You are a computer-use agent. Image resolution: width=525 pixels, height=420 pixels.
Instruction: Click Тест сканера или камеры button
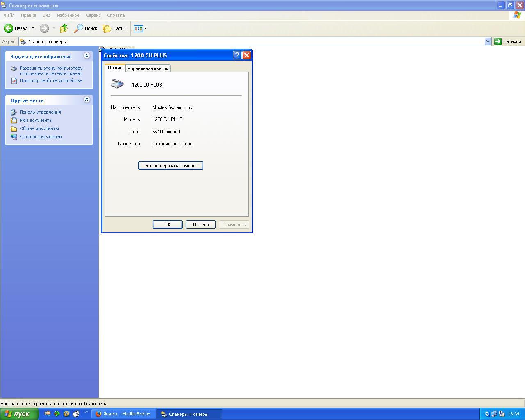(171, 166)
